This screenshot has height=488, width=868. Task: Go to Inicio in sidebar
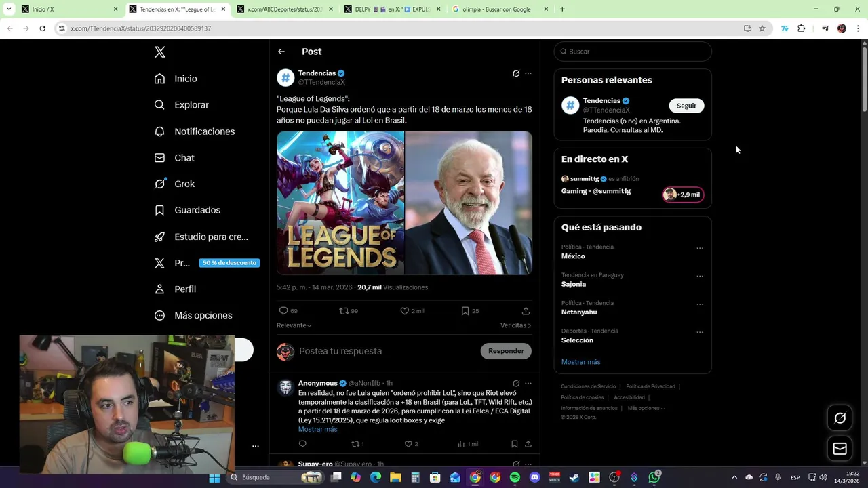(176, 79)
